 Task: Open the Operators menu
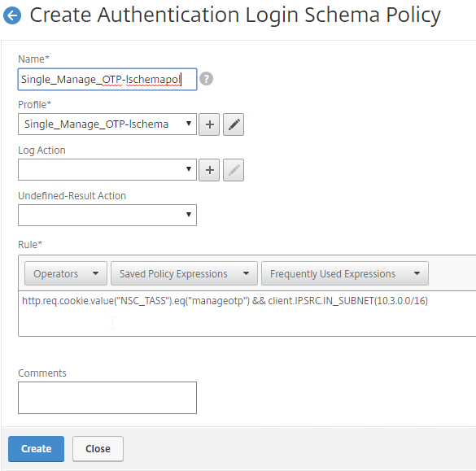tap(66, 273)
